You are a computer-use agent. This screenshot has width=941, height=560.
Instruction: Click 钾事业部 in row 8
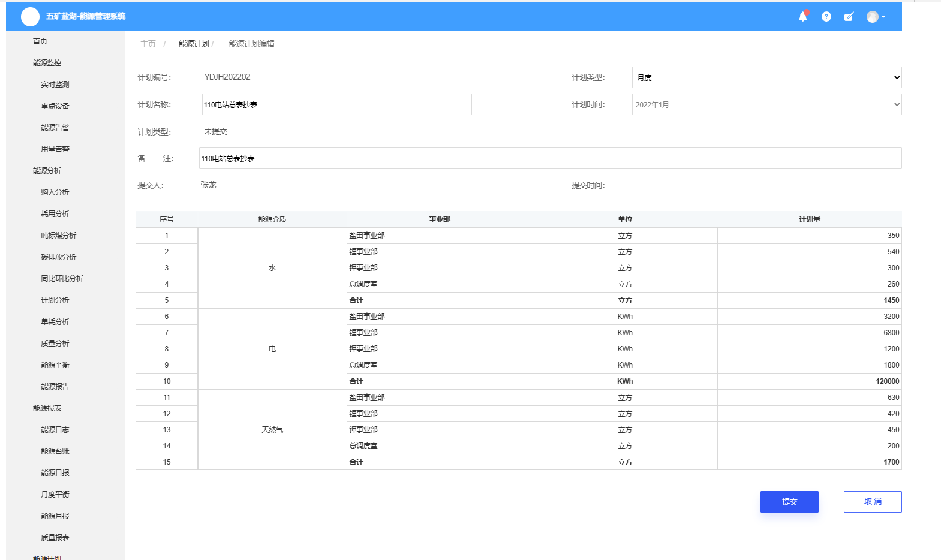click(x=363, y=349)
